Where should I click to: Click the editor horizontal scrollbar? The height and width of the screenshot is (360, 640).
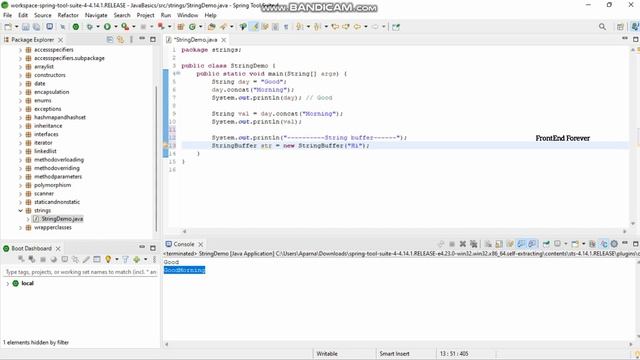point(404,231)
